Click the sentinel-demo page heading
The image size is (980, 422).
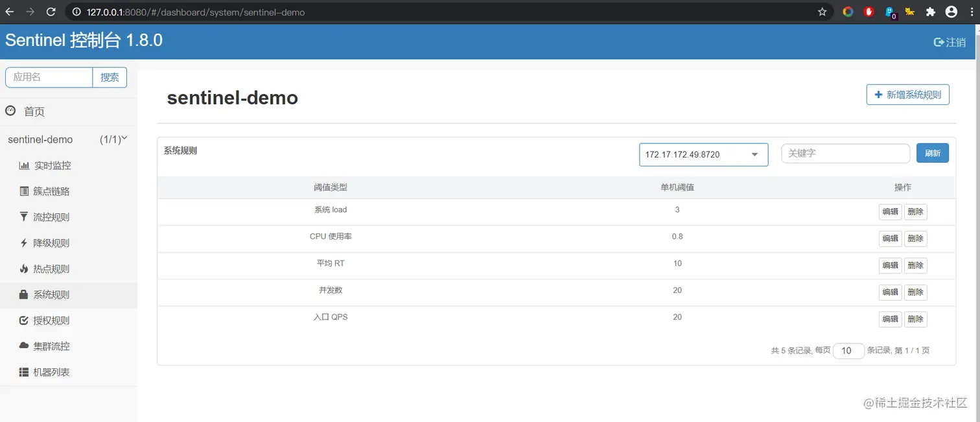(x=233, y=98)
